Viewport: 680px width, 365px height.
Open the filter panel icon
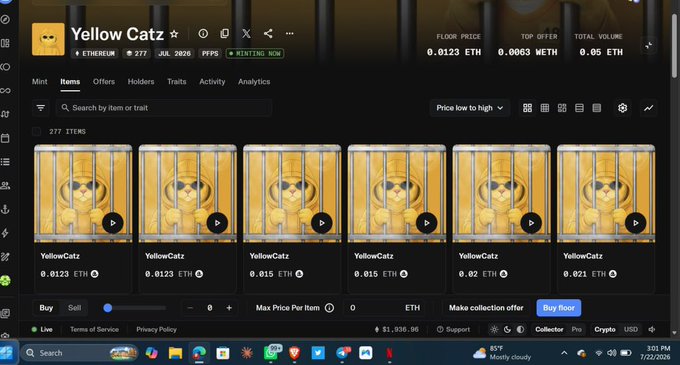click(41, 108)
